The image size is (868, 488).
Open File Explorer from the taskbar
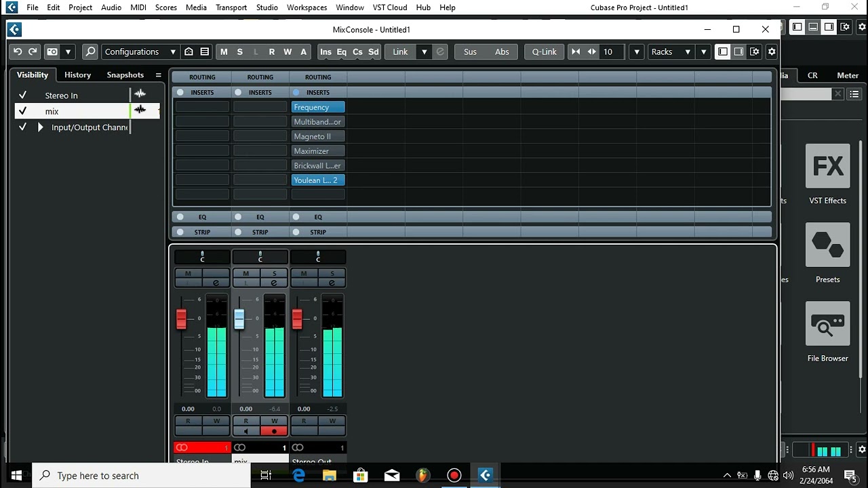click(330, 475)
